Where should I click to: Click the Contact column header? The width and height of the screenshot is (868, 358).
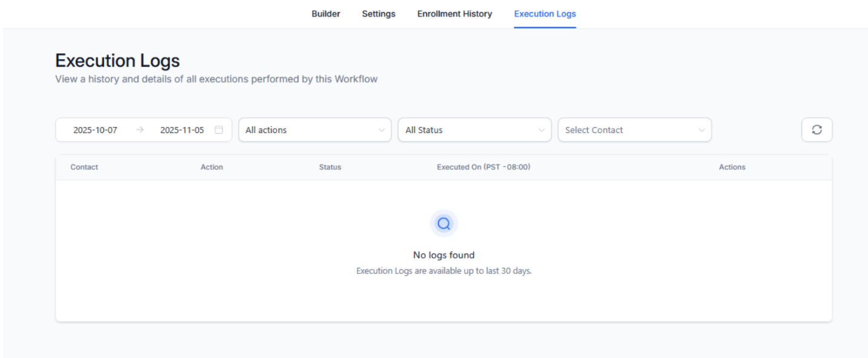[84, 167]
